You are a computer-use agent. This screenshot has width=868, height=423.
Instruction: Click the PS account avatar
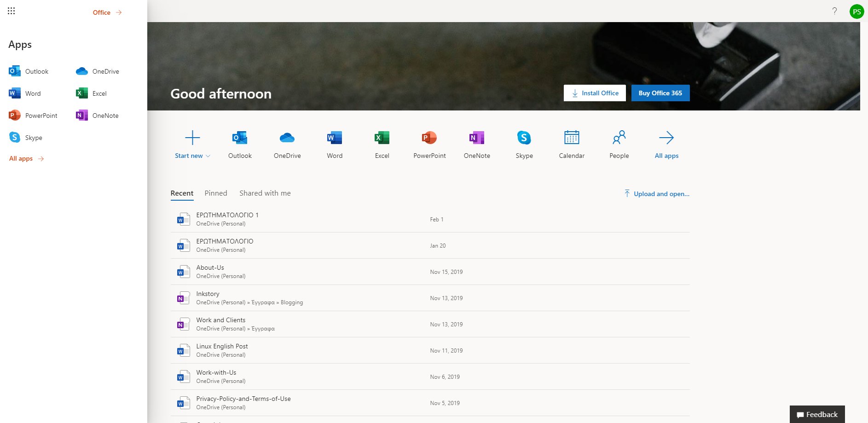click(856, 12)
